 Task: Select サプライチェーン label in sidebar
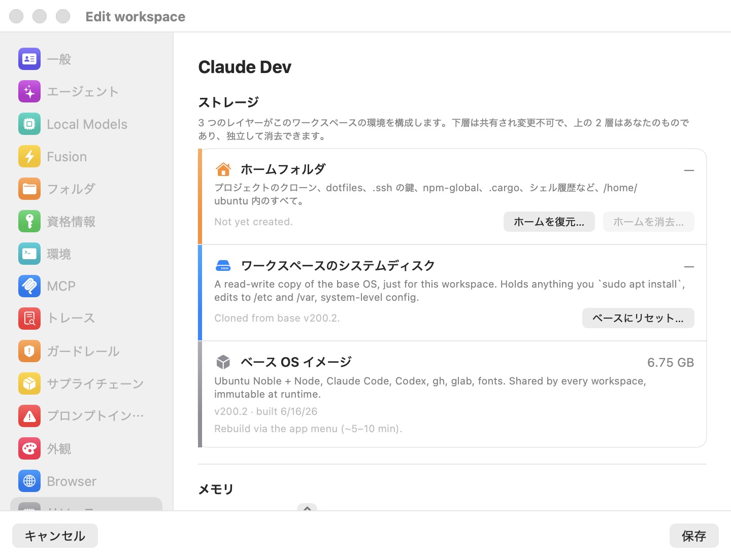tap(95, 383)
